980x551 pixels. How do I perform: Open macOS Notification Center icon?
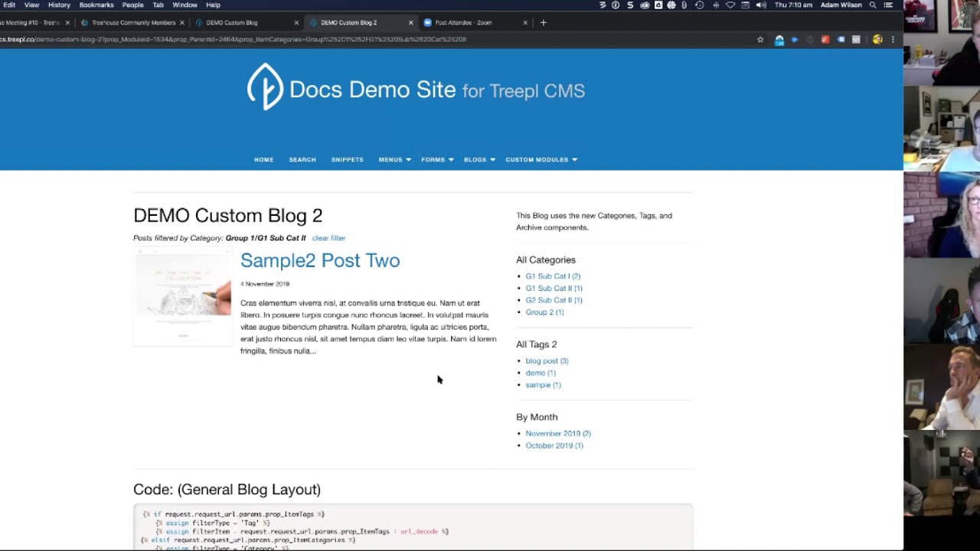(x=888, y=5)
